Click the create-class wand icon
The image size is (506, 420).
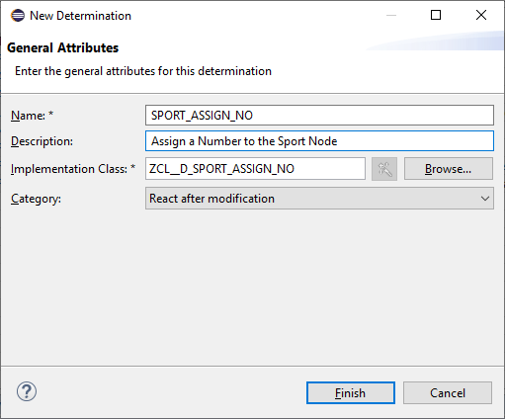click(384, 169)
